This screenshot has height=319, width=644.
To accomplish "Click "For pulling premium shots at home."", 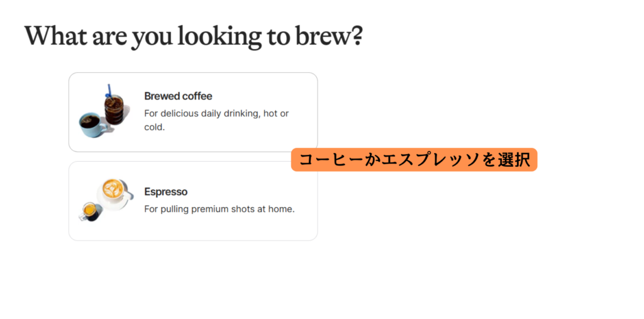I will click(219, 209).
